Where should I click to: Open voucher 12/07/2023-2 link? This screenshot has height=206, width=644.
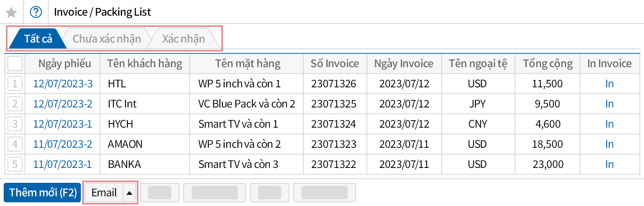[x=63, y=104]
